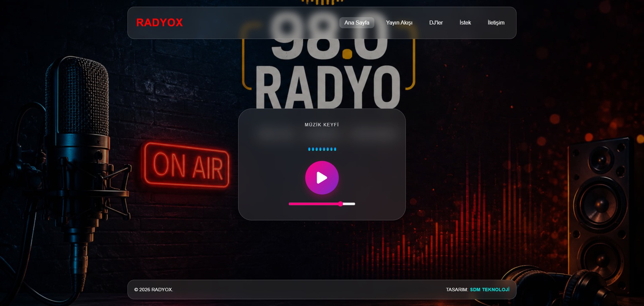Click the MÜZİK KEYFİ title text
This screenshot has width=644, height=306.
(322, 125)
